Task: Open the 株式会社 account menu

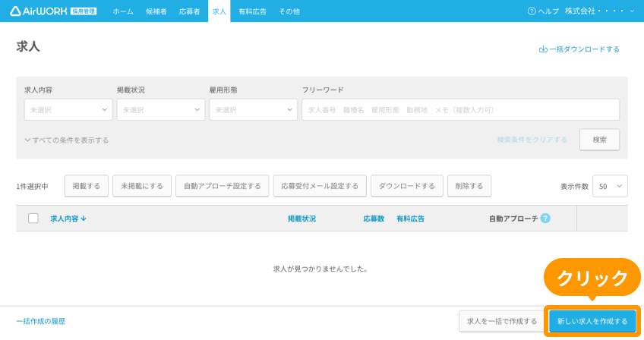Action: (x=600, y=11)
